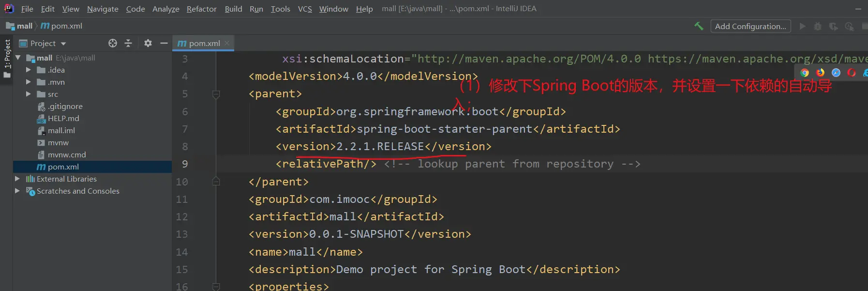Click the Add Configuration button
This screenshot has height=291, width=868.
tap(750, 26)
